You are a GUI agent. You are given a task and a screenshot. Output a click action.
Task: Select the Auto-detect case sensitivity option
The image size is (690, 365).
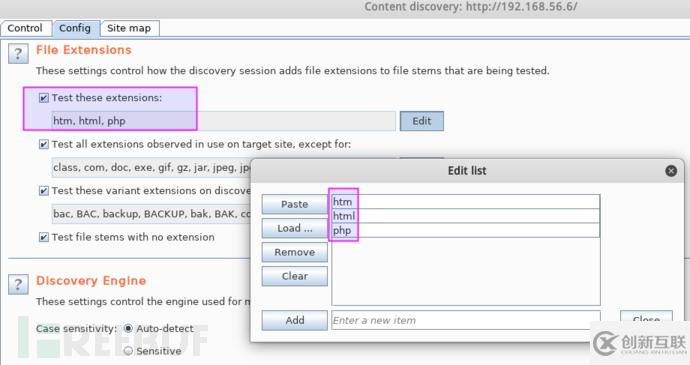[128, 328]
